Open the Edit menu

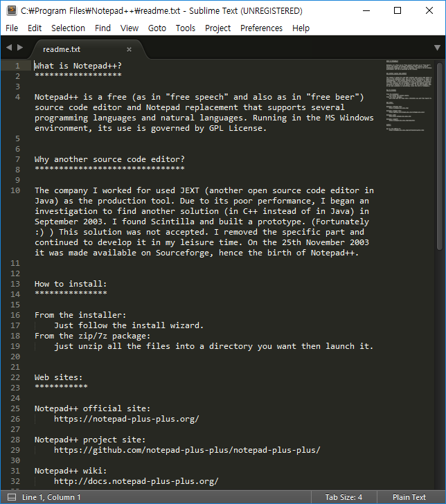click(x=35, y=28)
